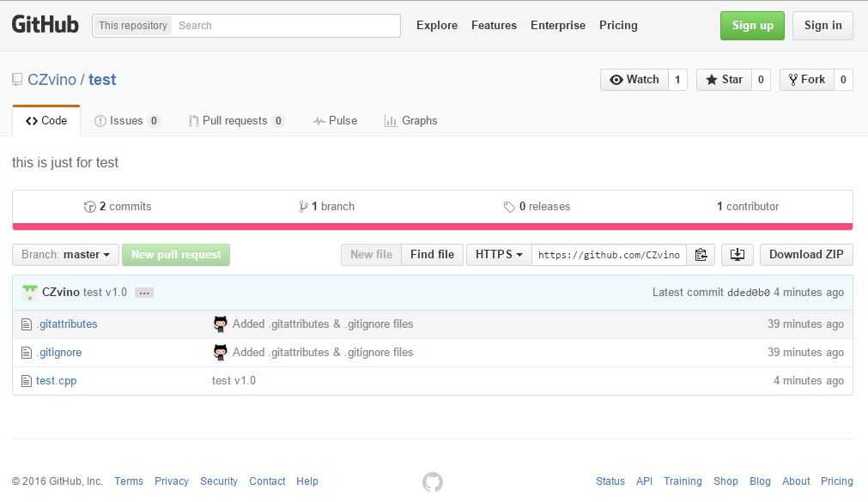
Task: Click the file icon next to .gitignore
Action: tap(26, 353)
